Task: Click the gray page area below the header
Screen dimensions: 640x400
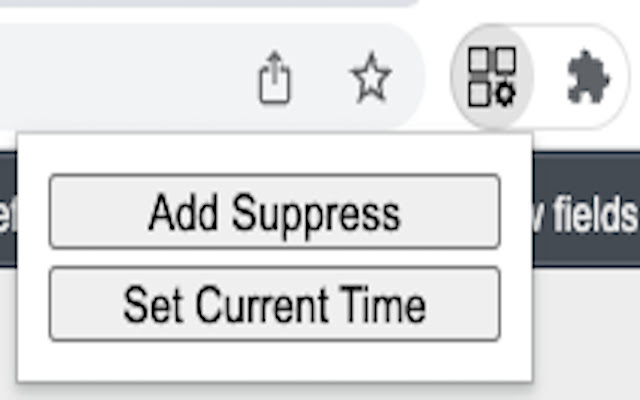Action: 585,330
